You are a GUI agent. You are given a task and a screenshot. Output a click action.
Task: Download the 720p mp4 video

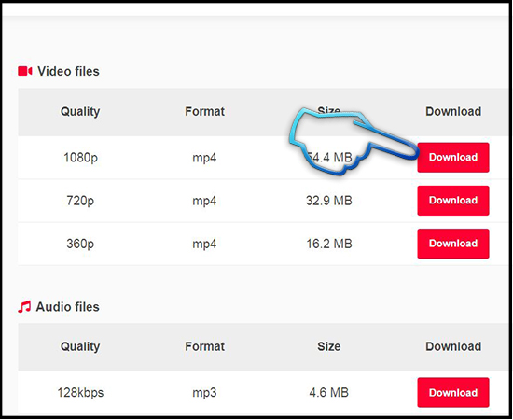(453, 201)
